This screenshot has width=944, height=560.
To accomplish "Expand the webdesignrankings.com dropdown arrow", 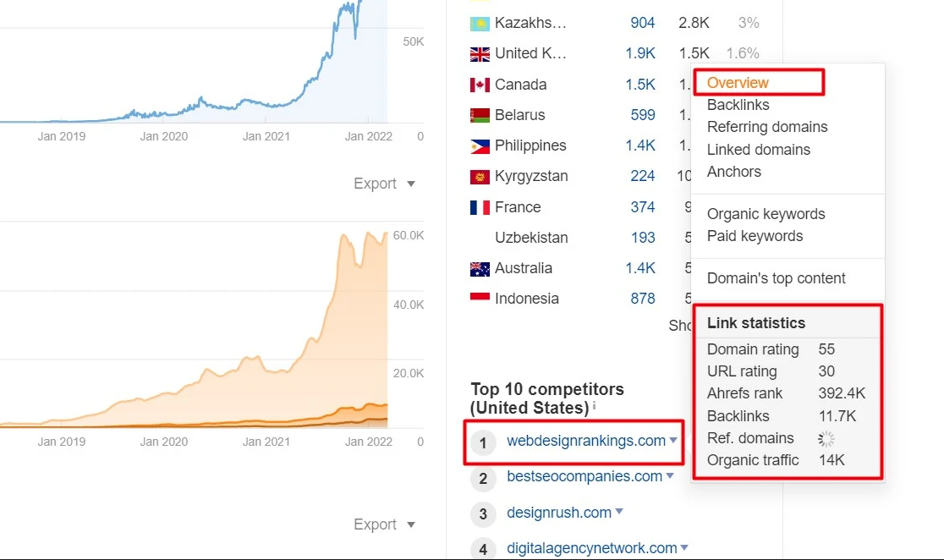I will (x=672, y=442).
